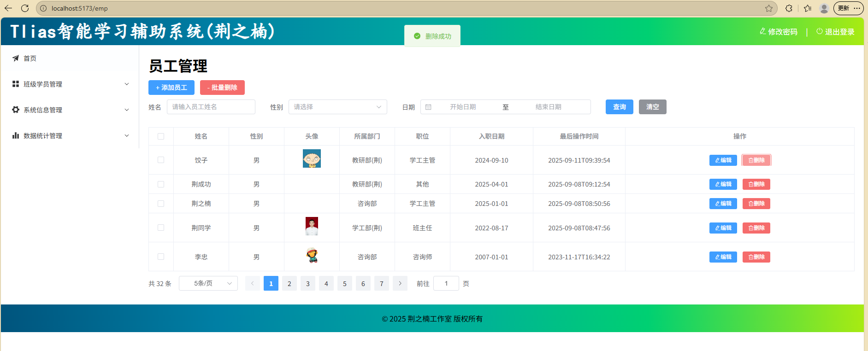This screenshot has width=868, height=351.
Task: Click the browser profile avatar icon
Action: [824, 8]
